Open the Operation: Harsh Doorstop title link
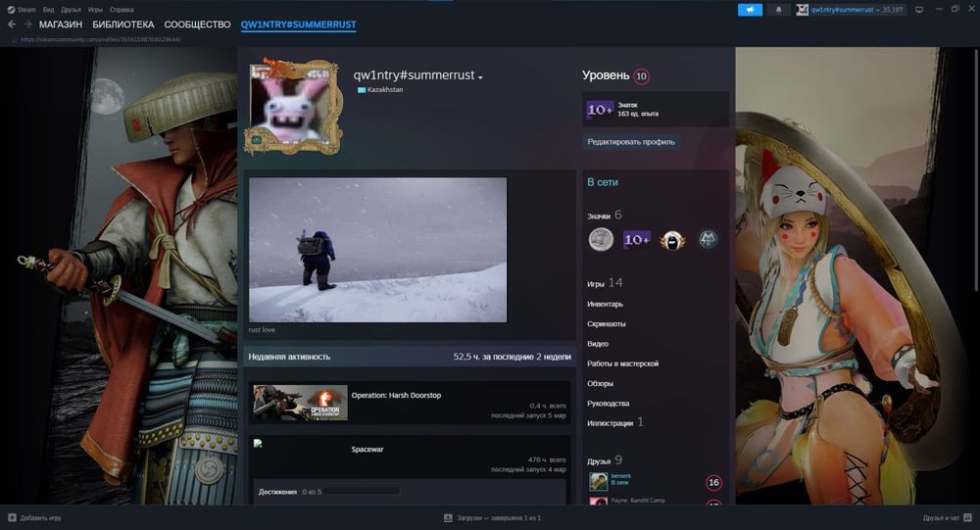The image size is (980, 530). pos(396,395)
